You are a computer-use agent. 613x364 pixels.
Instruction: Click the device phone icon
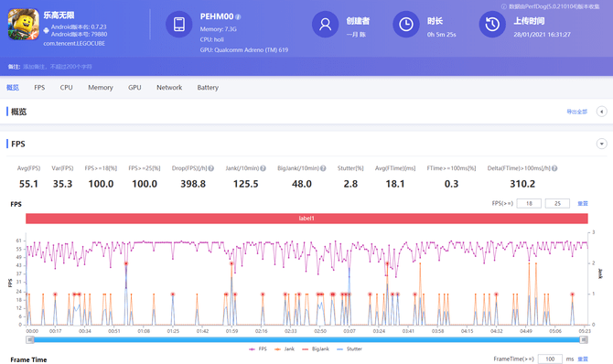pyautogui.click(x=179, y=25)
